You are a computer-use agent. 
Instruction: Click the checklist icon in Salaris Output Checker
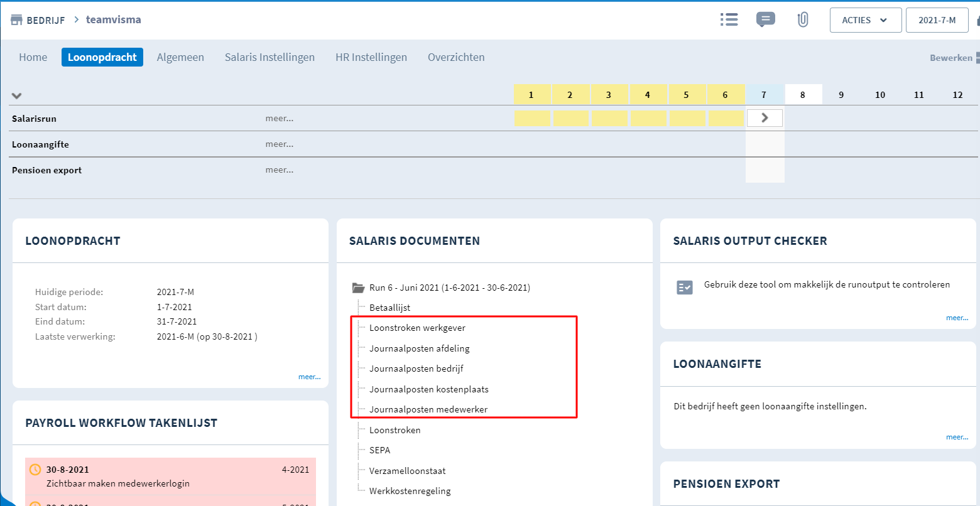point(684,287)
